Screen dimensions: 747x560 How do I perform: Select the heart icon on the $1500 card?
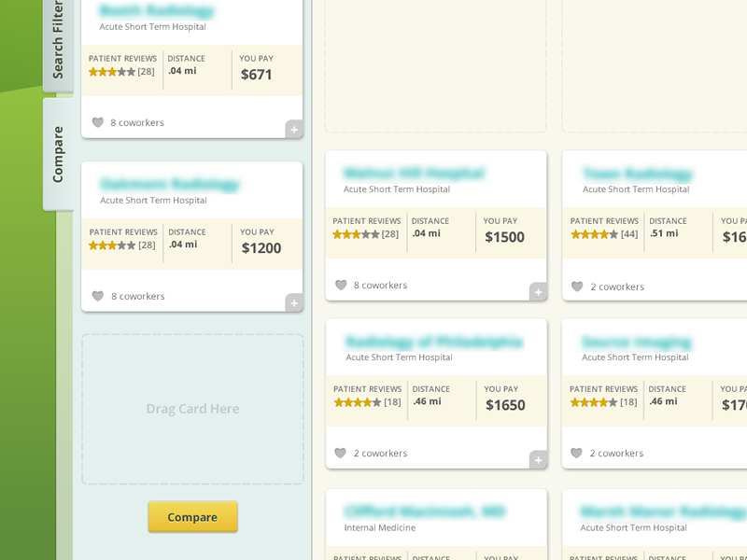click(341, 285)
